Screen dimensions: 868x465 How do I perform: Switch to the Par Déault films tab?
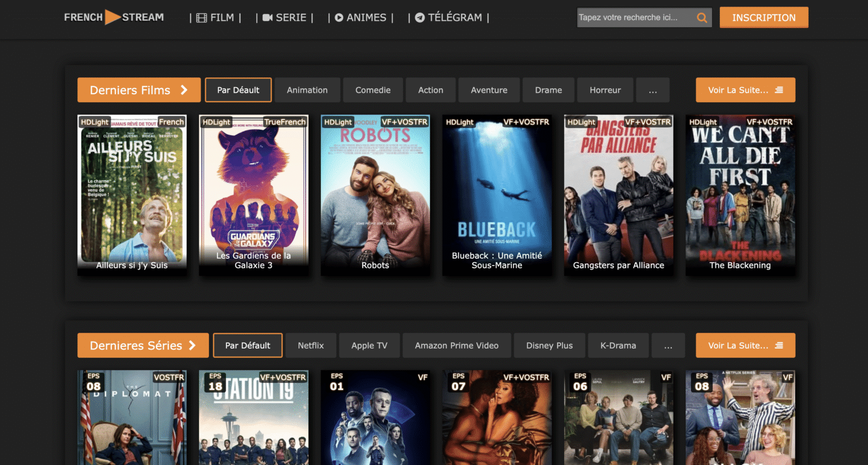238,89
